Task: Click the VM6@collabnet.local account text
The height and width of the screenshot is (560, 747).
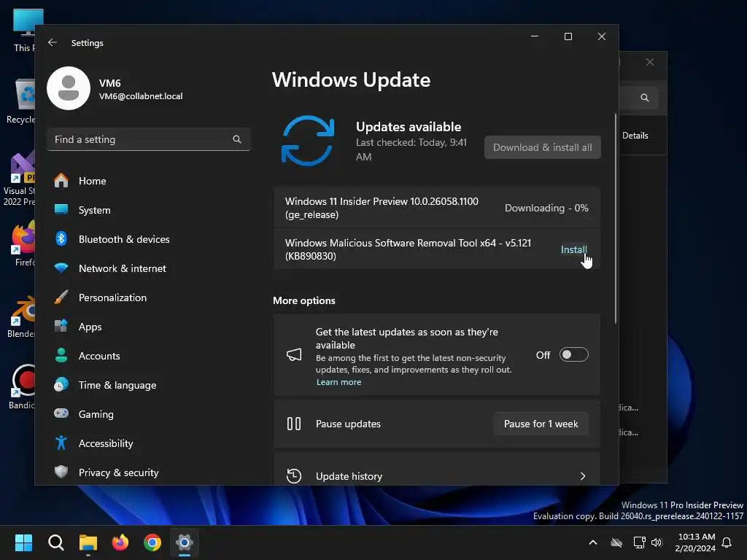Action: [141, 96]
